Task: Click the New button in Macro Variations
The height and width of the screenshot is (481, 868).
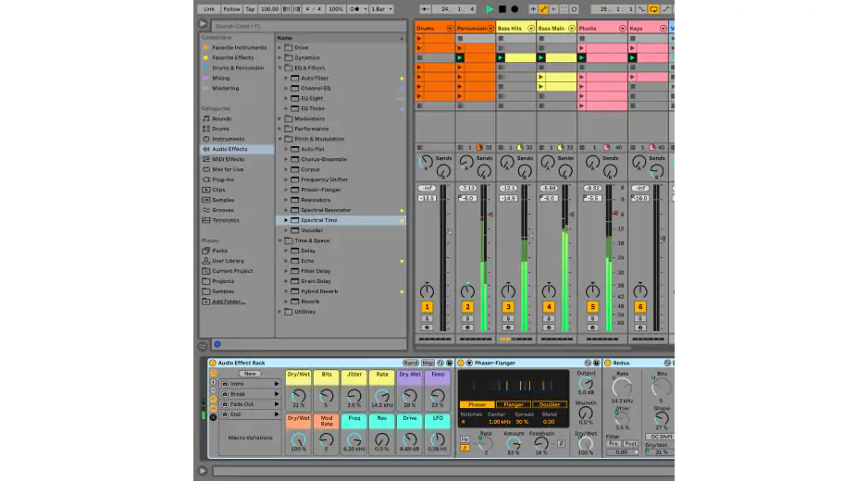Action: [250, 374]
